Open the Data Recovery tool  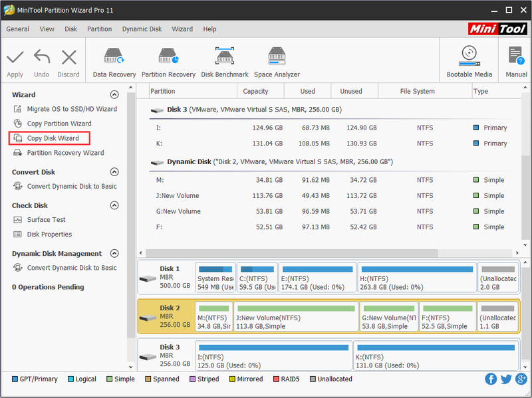114,62
